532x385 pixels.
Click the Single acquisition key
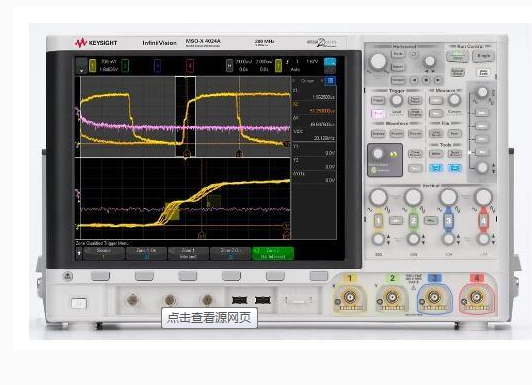pyautogui.click(x=484, y=56)
